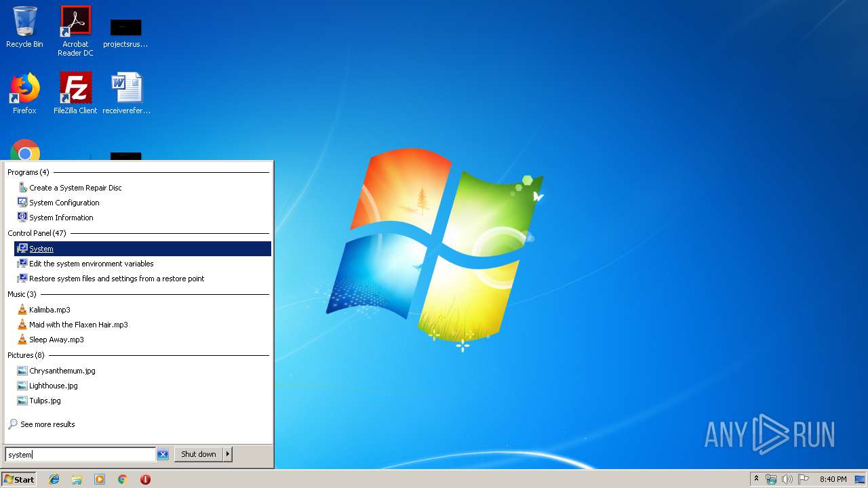Open Internet Explorer from the taskbar
The image size is (868, 488).
click(x=54, y=479)
